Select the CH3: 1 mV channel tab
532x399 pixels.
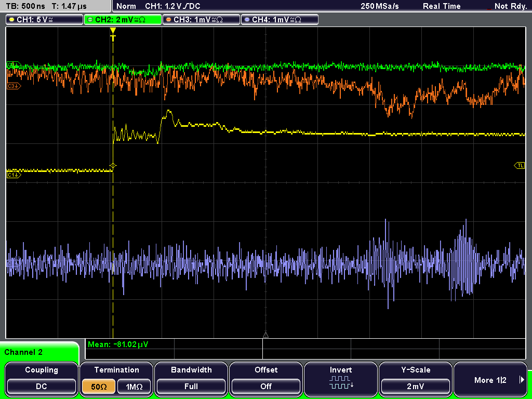click(x=201, y=20)
